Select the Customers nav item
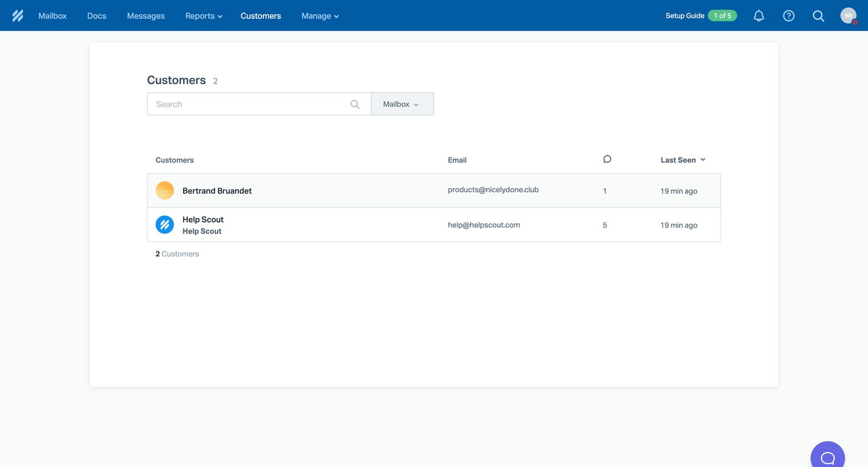The image size is (868, 467). 261,16
